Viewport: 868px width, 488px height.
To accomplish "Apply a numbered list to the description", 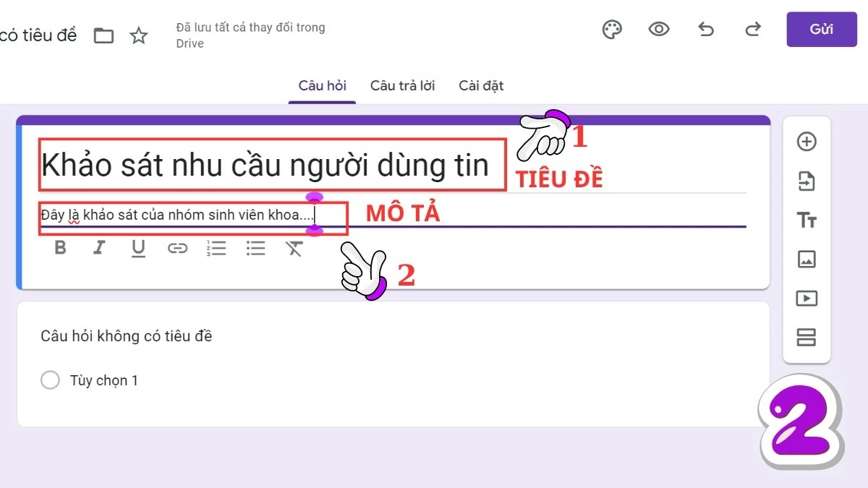I will pos(216,248).
